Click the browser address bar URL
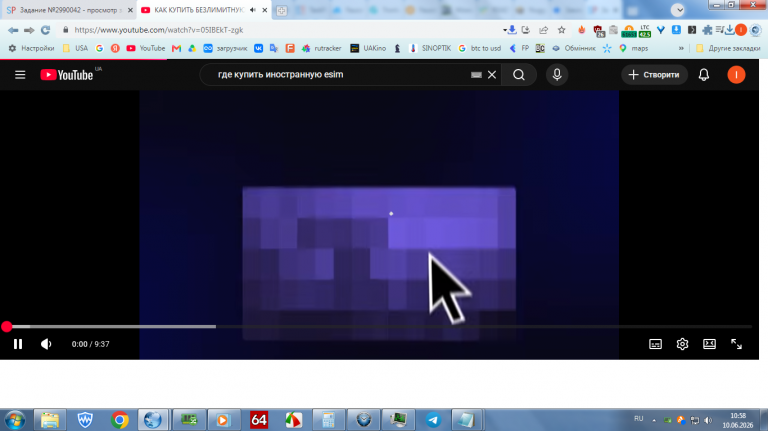This screenshot has width=768, height=431. 159,30
